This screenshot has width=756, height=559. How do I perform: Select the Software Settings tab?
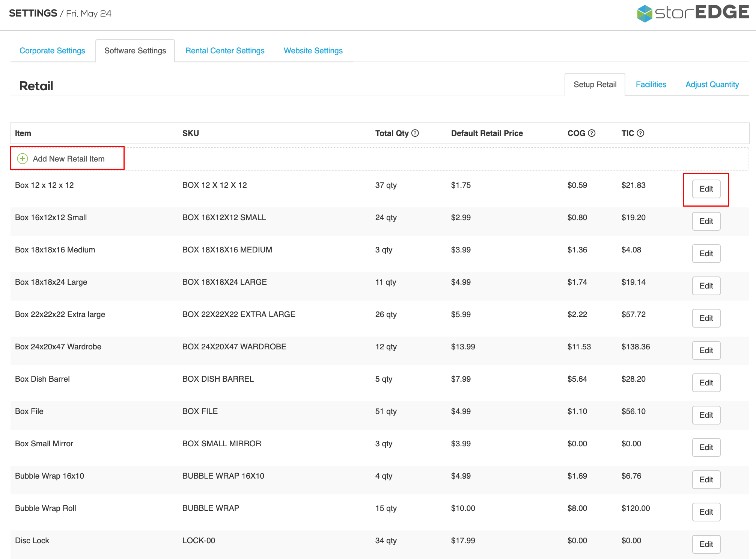[x=135, y=51]
